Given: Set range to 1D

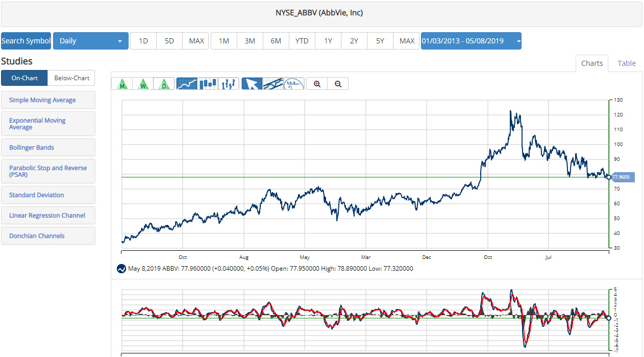Looking at the screenshot, I should click(x=143, y=41).
